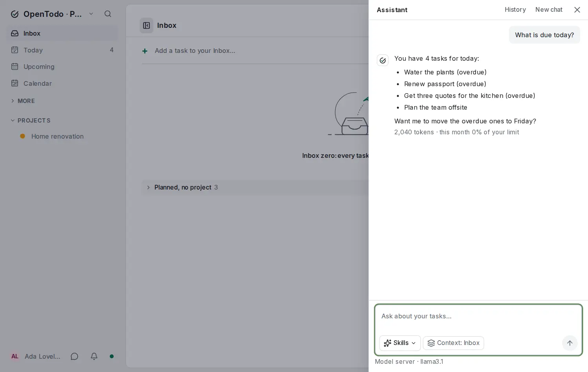The image size is (588, 372).
Task: Click the green online status dot
Action: coord(112,356)
